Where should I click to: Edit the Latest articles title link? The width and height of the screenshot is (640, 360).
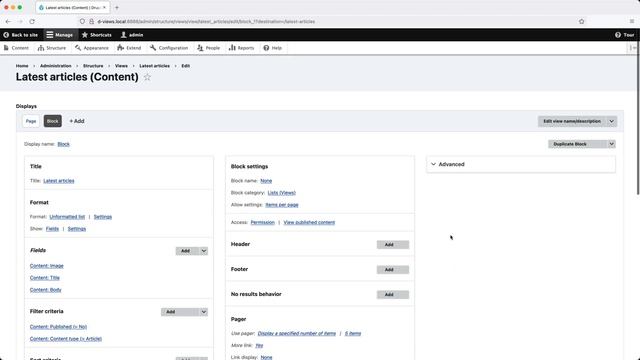click(x=59, y=181)
